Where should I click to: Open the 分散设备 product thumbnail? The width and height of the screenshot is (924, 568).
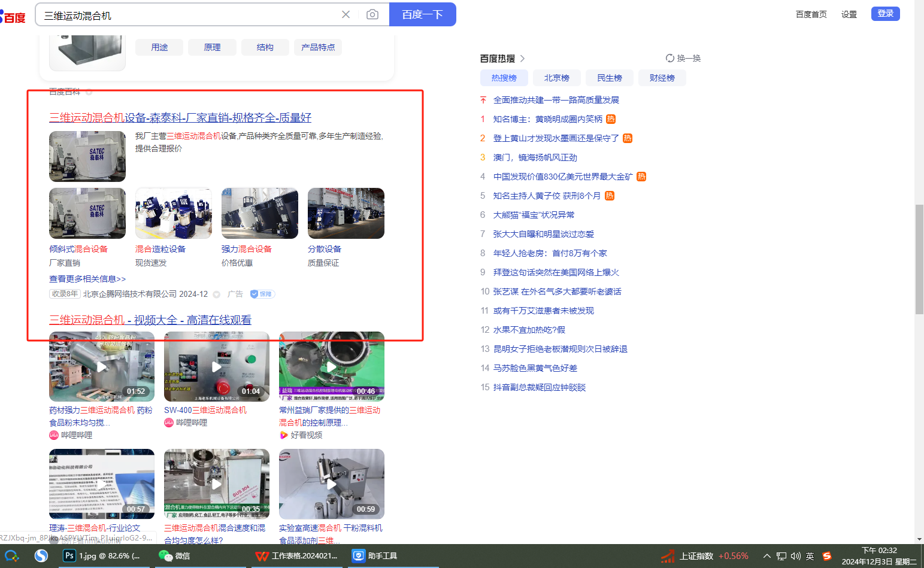coord(346,213)
